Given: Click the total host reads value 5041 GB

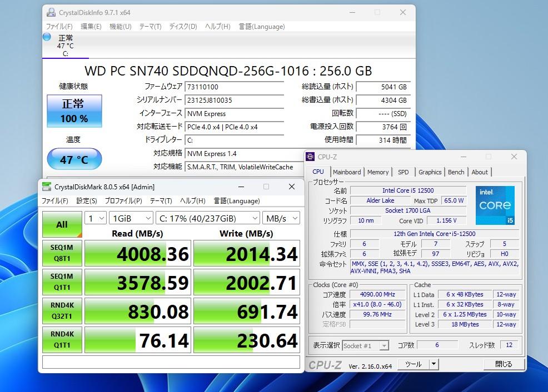Looking at the screenshot, I should 383,87.
